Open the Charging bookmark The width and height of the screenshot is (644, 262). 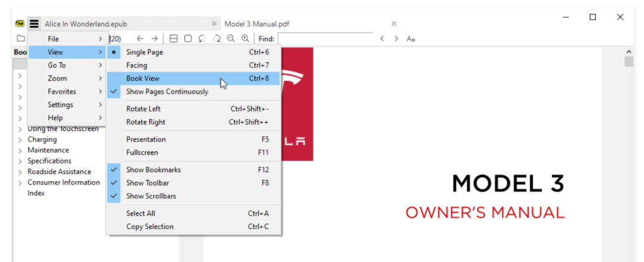tap(42, 139)
